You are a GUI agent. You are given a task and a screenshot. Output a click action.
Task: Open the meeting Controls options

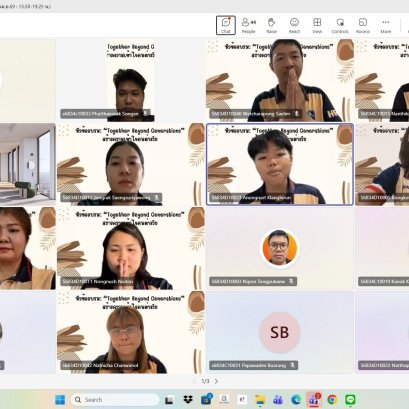click(340, 25)
